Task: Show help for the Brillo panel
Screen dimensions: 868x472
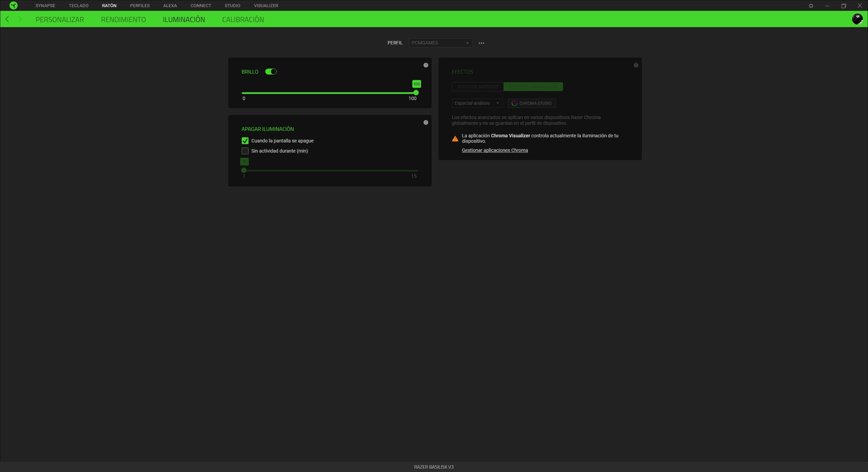Action: (x=426, y=65)
